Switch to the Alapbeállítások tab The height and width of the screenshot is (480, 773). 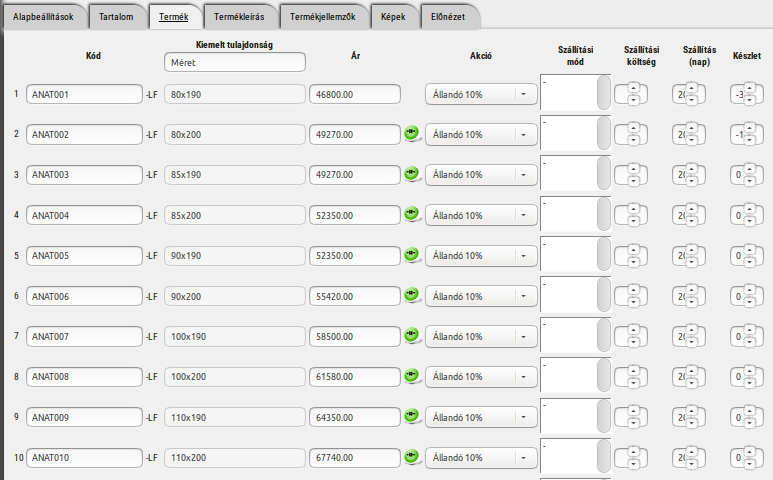tap(43, 17)
